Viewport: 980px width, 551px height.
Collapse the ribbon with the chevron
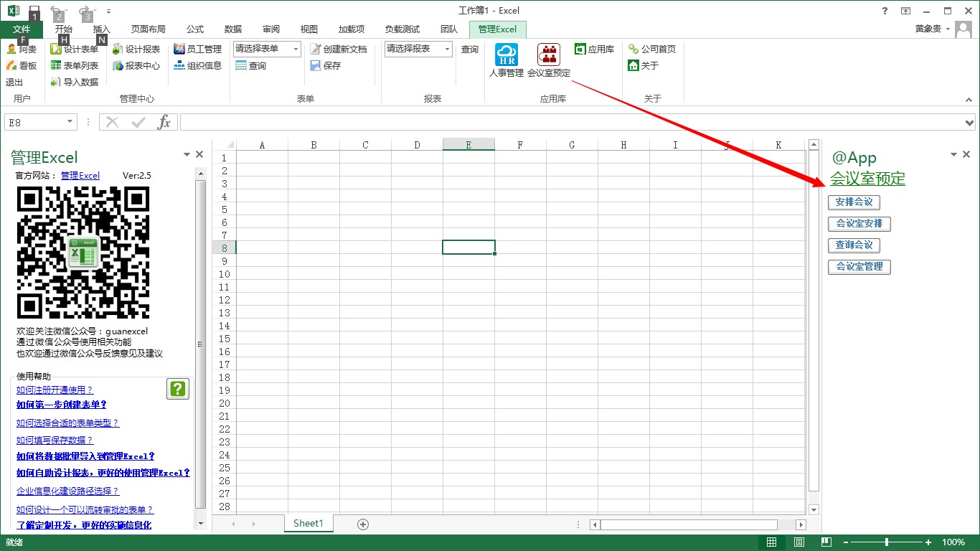pyautogui.click(x=968, y=99)
